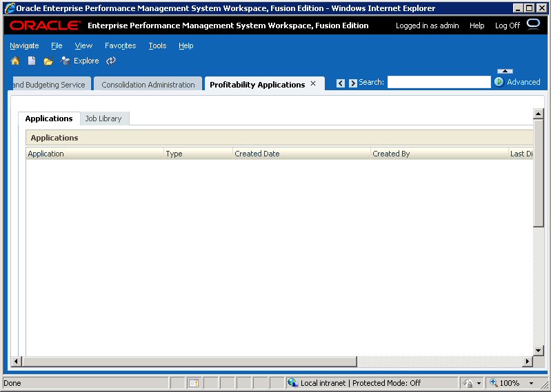Click the Local intranet zone icon

click(x=292, y=382)
